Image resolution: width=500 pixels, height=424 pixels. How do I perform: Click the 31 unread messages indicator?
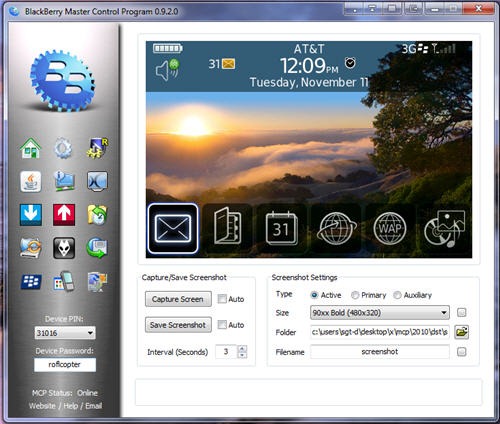point(222,64)
